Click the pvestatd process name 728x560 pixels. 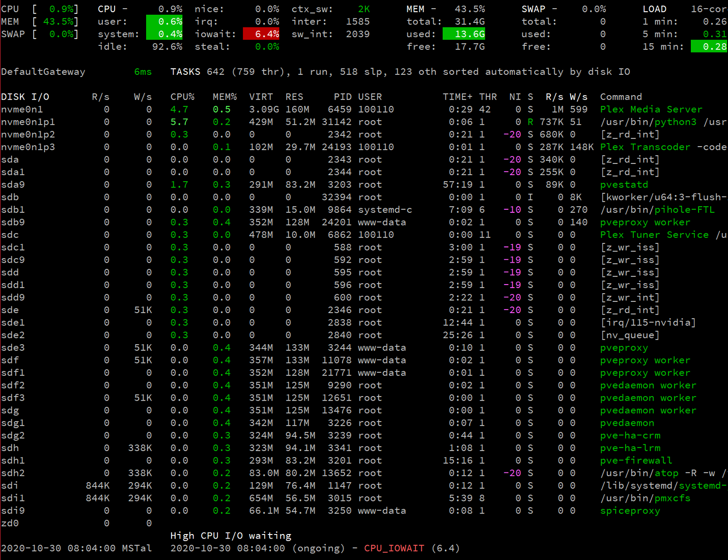(624, 185)
